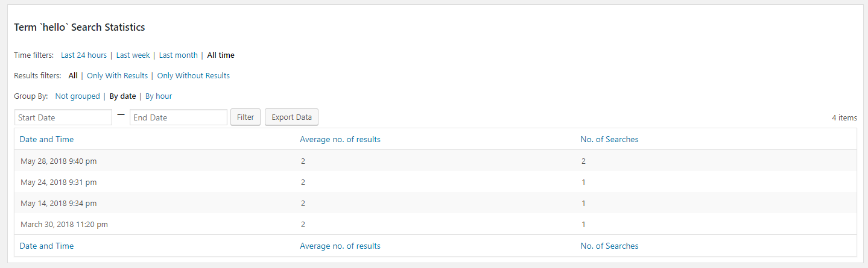Show Only Without Results

pyautogui.click(x=194, y=76)
